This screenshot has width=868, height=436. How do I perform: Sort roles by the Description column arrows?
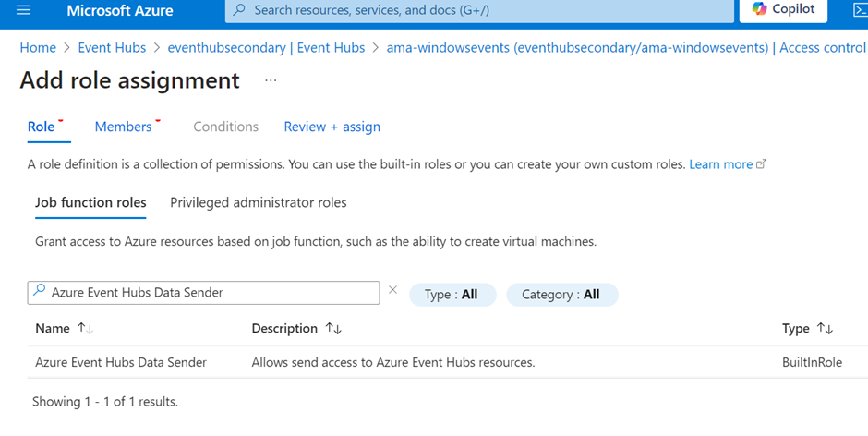[333, 329]
